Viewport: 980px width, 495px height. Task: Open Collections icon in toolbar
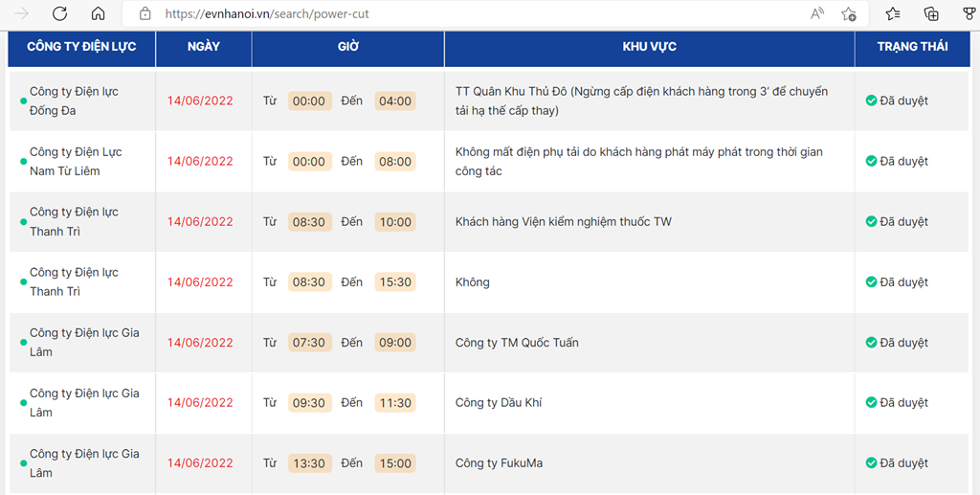[x=931, y=13]
